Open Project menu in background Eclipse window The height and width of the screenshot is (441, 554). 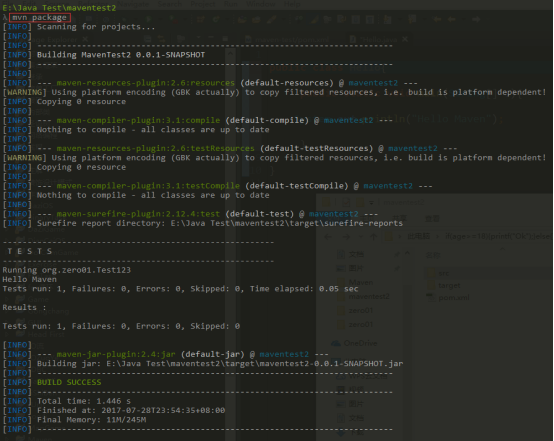(x=203, y=4)
